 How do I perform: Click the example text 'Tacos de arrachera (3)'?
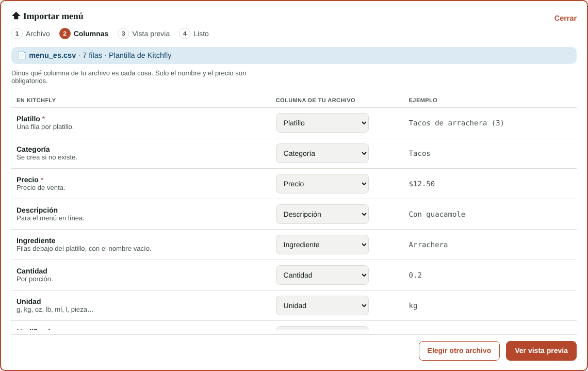coord(456,123)
